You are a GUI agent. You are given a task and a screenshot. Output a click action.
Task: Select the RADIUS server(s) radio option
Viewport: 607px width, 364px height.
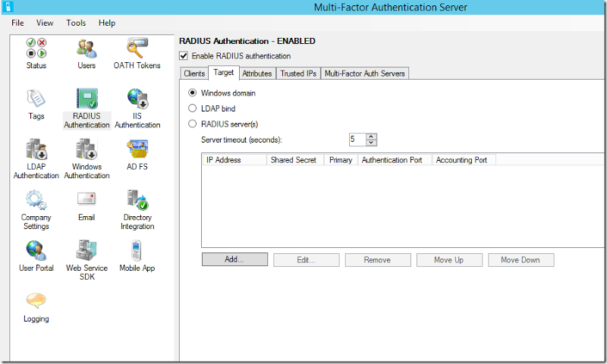[x=193, y=124]
